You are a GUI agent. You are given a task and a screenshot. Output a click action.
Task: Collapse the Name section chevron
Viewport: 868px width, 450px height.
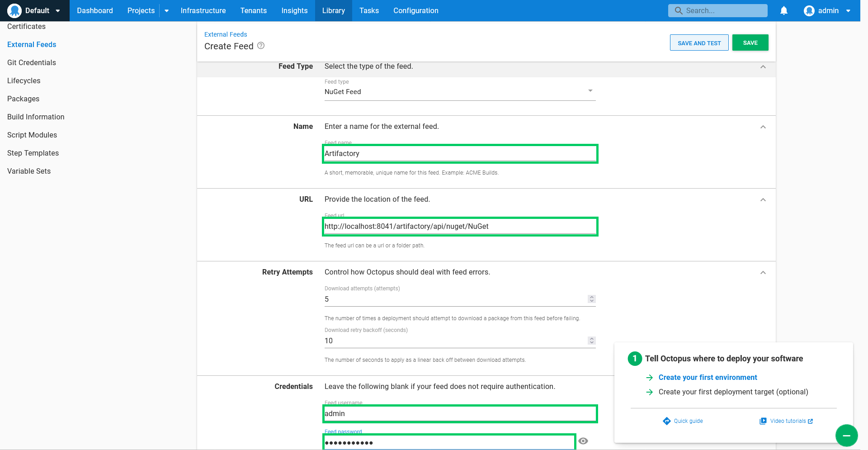tap(763, 127)
